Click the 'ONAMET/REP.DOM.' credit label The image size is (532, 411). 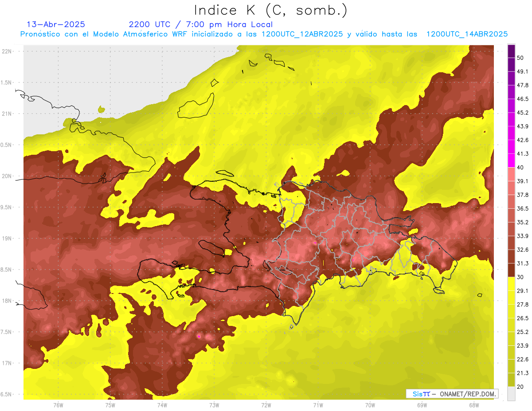[467, 394]
